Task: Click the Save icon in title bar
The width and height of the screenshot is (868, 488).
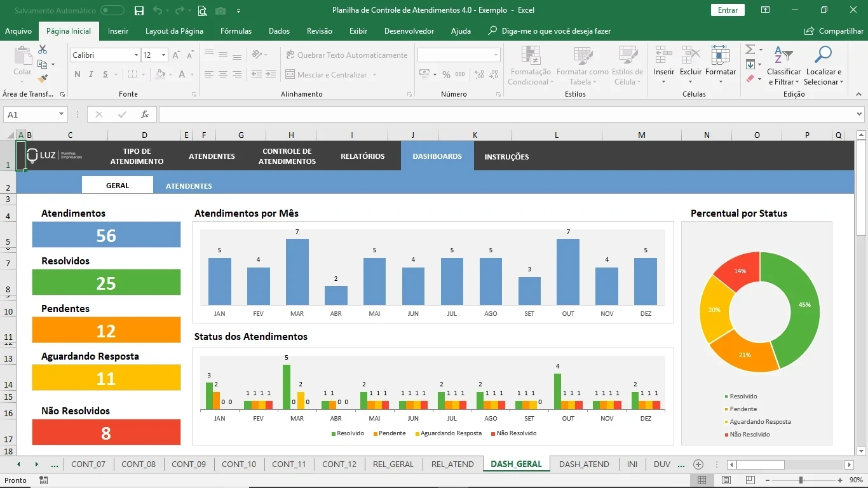Action: point(139,10)
